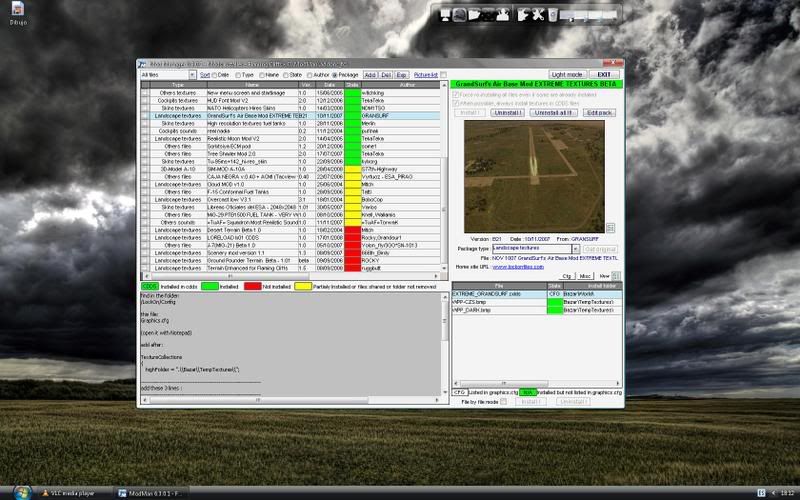This screenshot has width=800, height=500.
Task: Click the small icon under the preview picture
Action: [x=610, y=228]
